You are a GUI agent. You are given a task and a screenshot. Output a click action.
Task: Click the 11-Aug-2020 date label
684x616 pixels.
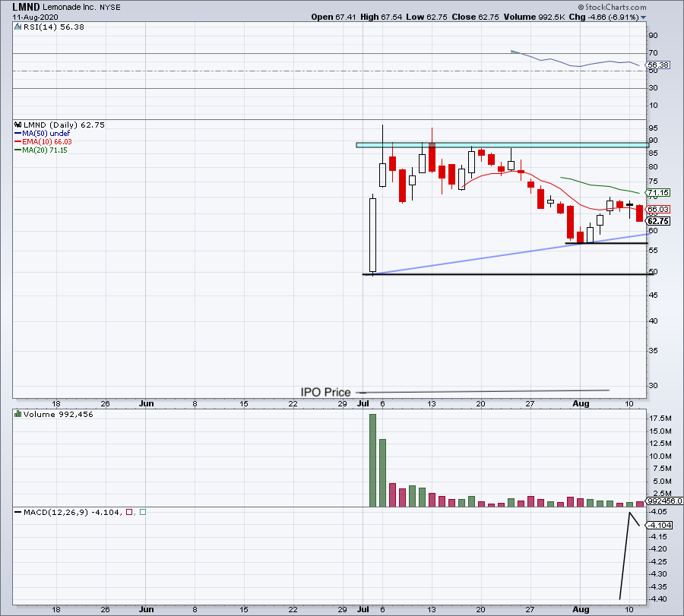(x=35, y=17)
